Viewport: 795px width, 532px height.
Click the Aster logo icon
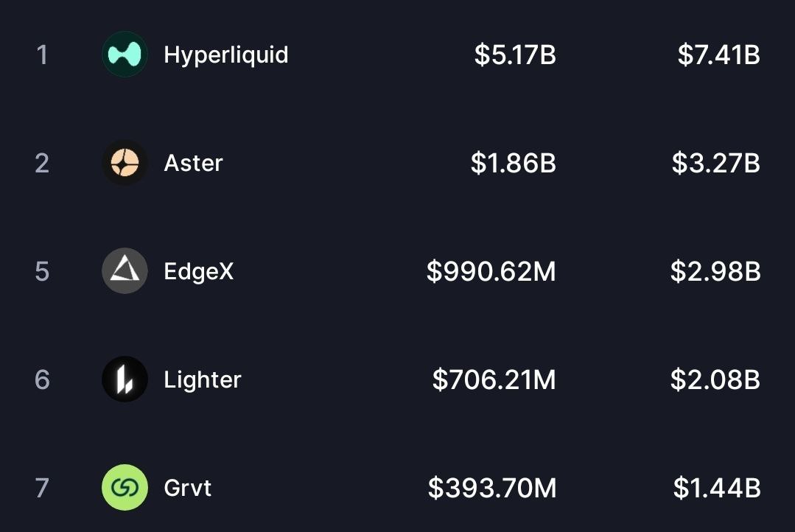pyautogui.click(x=125, y=163)
